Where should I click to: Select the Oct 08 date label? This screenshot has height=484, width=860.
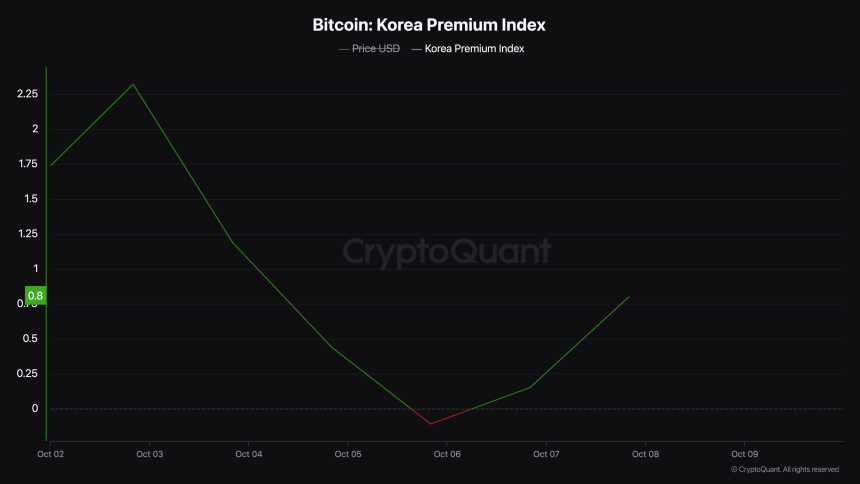[x=645, y=454]
